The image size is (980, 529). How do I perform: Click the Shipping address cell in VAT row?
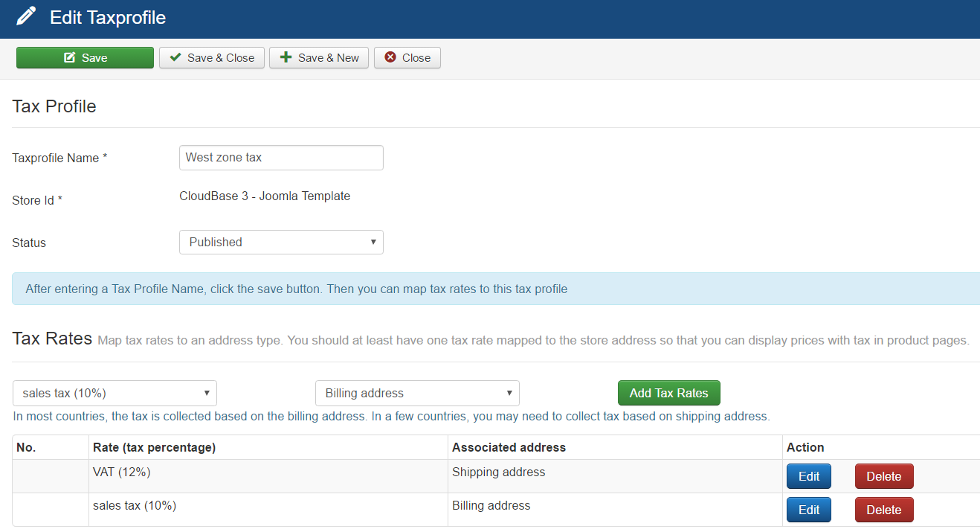[x=498, y=472]
